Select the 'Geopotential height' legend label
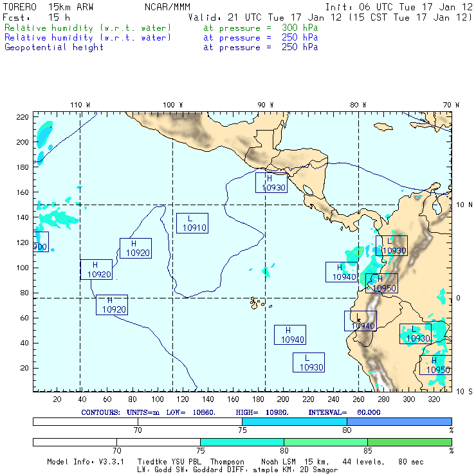Viewport: 476px width, 476px height. [x=54, y=48]
